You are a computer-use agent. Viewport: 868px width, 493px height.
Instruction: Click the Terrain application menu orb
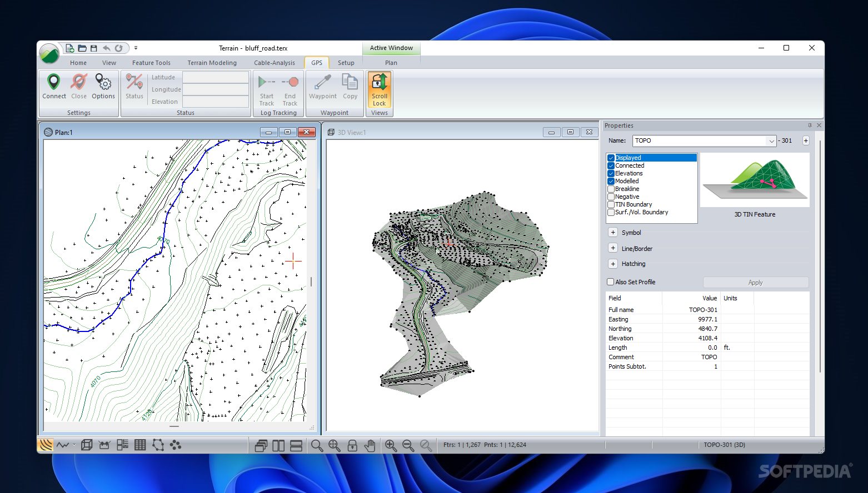coord(49,54)
